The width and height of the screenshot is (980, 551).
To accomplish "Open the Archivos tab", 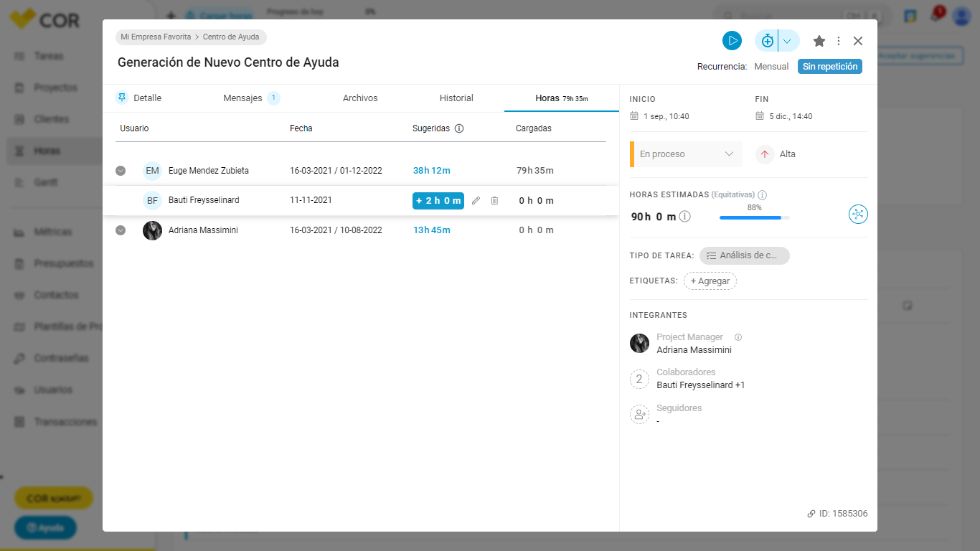I will (x=360, y=98).
